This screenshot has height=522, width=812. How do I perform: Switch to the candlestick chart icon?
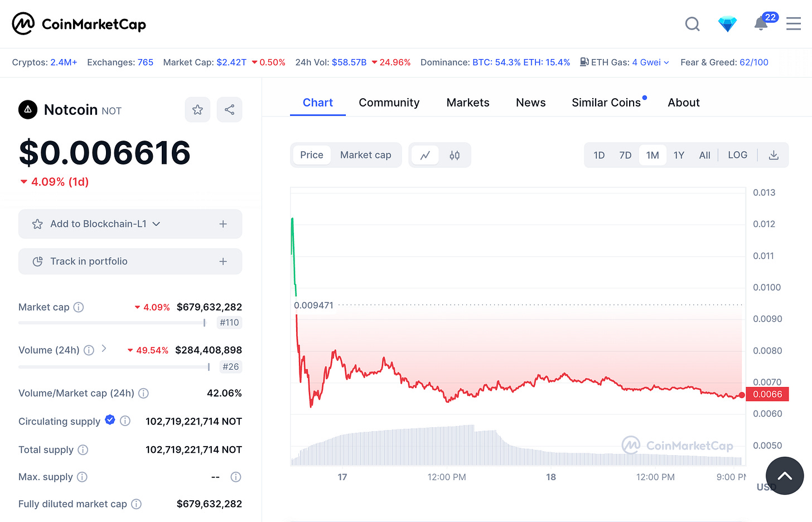point(455,155)
